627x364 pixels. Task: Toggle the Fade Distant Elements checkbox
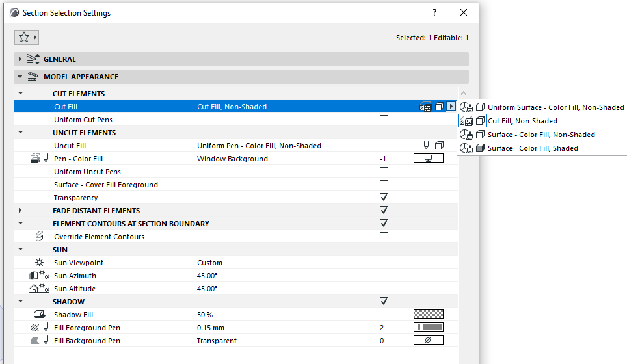click(x=384, y=211)
